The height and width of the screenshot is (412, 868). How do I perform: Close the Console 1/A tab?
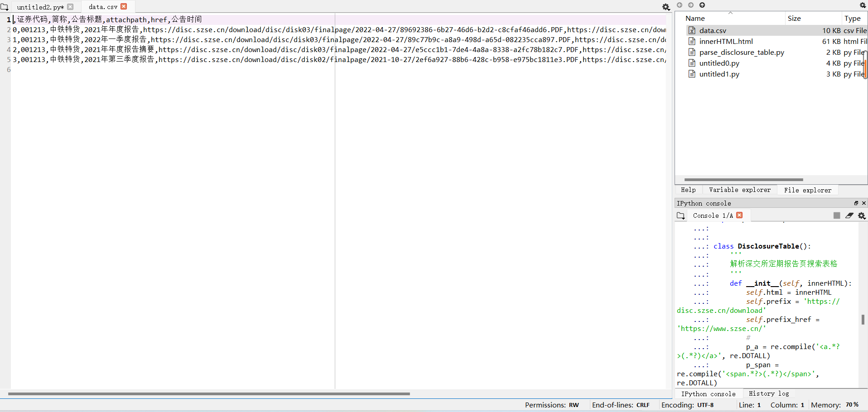(740, 215)
